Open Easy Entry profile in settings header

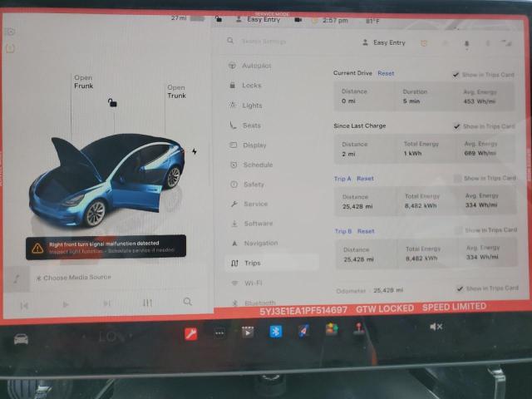(x=384, y=42)
